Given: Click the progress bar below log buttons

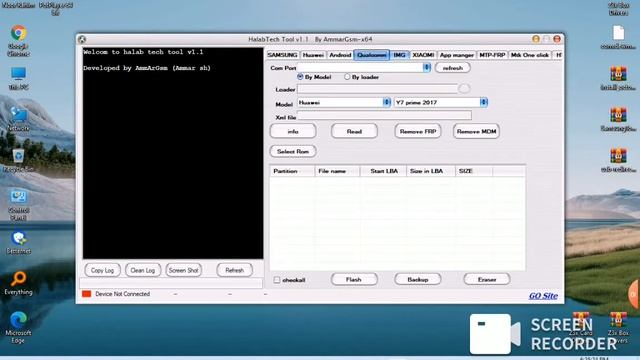Looking at the screenshot, I should (171, 283).
